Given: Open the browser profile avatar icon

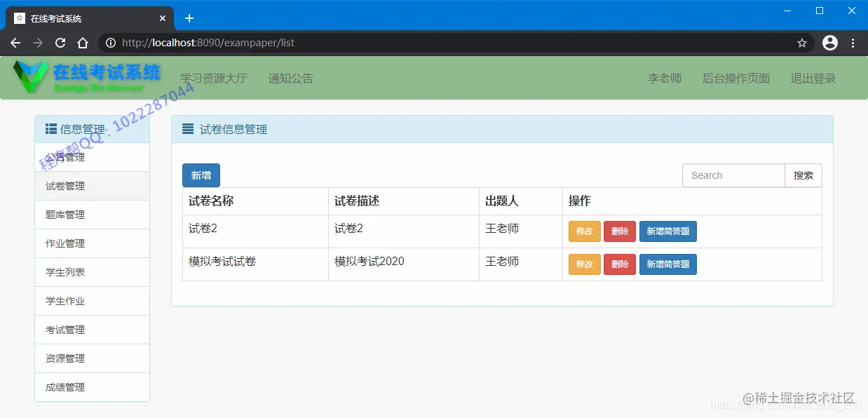Looking at the screenshot, I should pyautogui.click(x=829, y=42).
